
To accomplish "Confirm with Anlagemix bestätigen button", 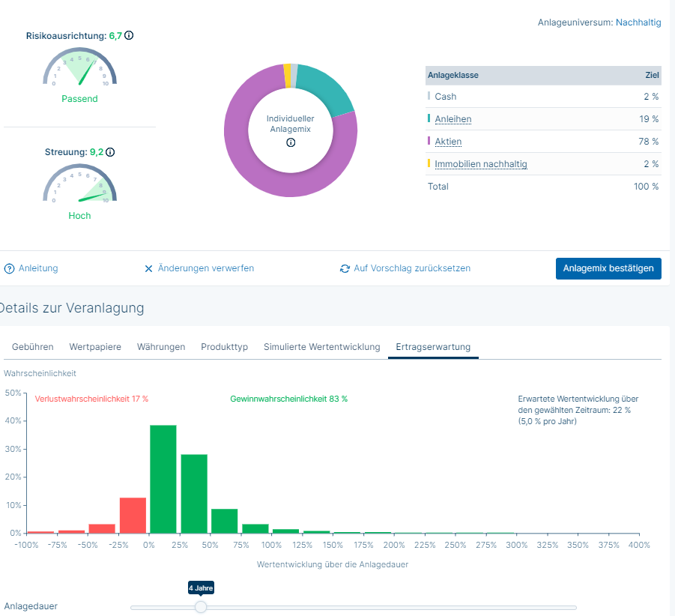I will point(608,268).
